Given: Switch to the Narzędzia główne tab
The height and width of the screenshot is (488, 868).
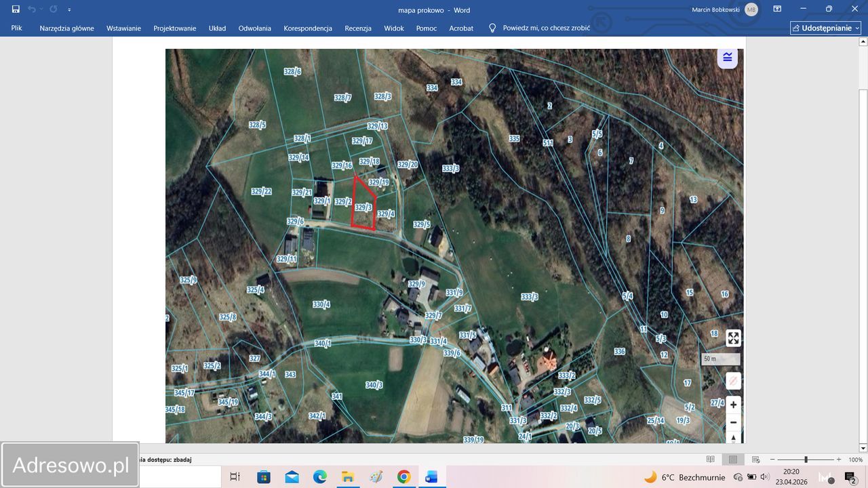Looking at the screenshot, I should click(x=66, y=28).
